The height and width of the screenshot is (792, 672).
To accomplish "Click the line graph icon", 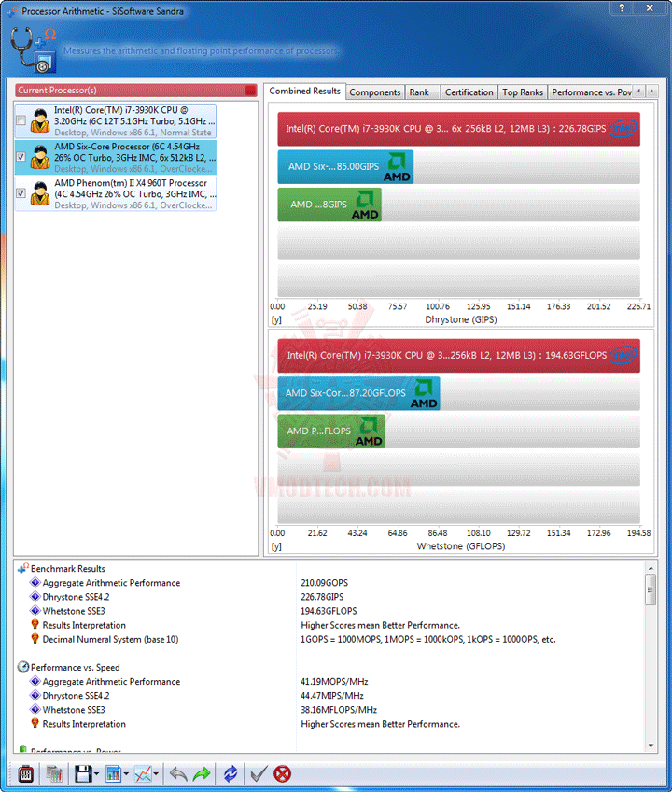I will (143, 774).
